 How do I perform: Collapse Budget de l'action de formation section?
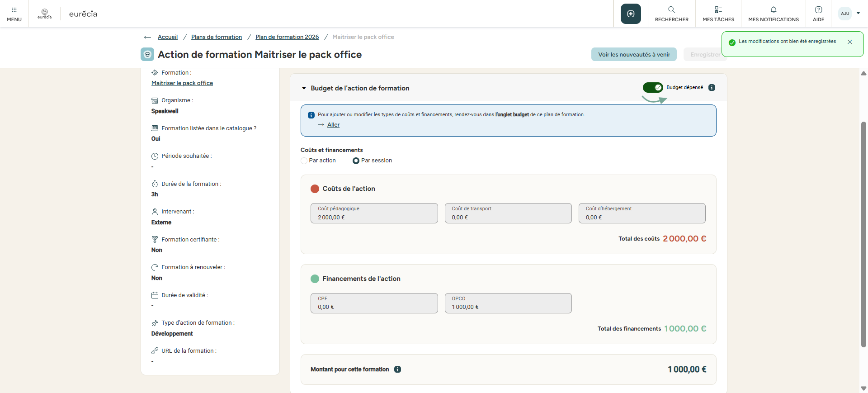point(304,88)
